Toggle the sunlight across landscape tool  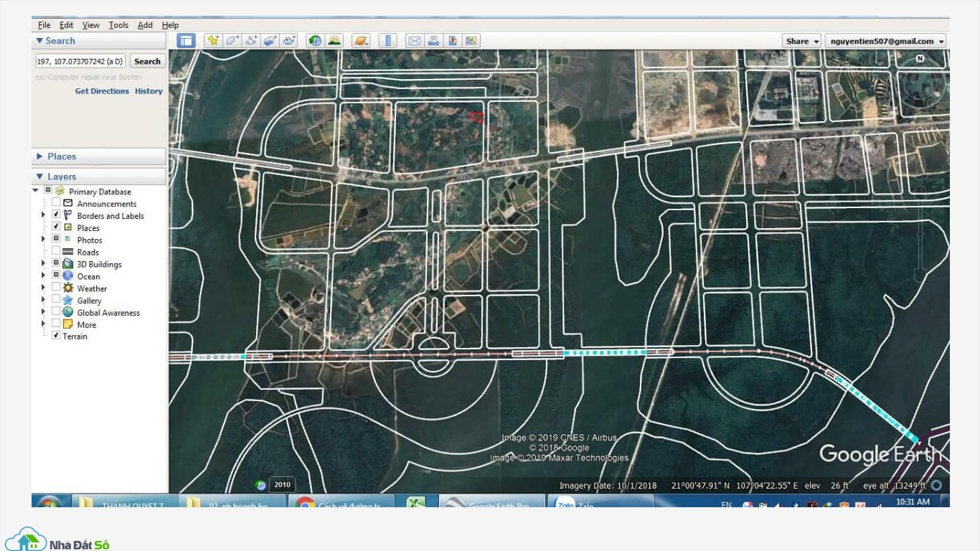pyautogui.click(x=334, y=41)
